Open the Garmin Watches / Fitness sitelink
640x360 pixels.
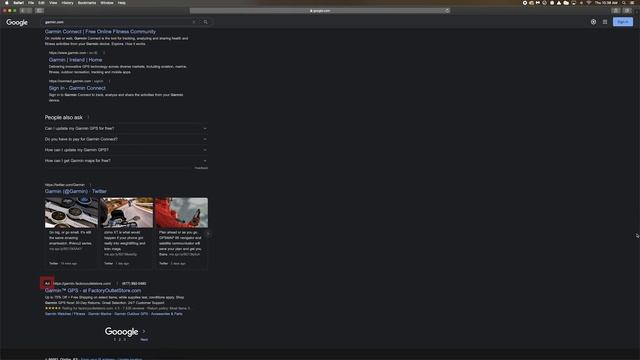pyautogui.click(x=65, y=314)
